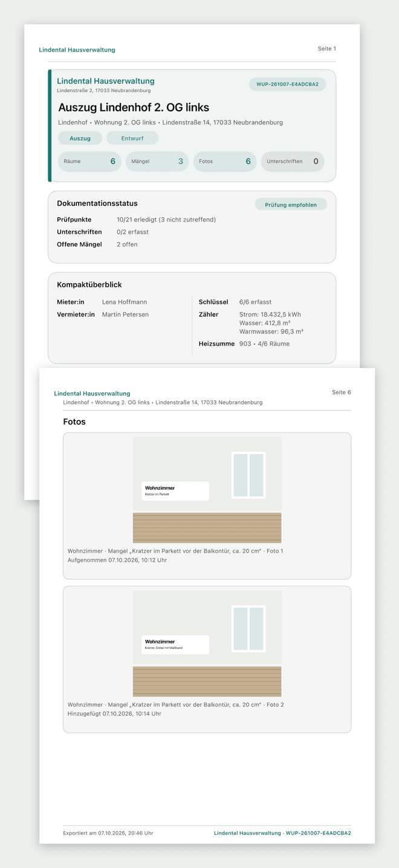Click the Fotos section heading on page 6

[x=74, y=422]
